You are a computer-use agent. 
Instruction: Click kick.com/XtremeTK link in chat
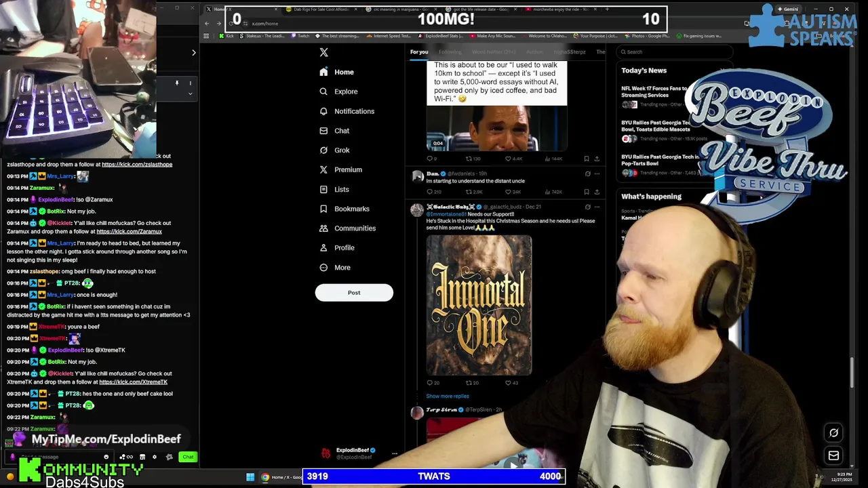click(134, 382)
